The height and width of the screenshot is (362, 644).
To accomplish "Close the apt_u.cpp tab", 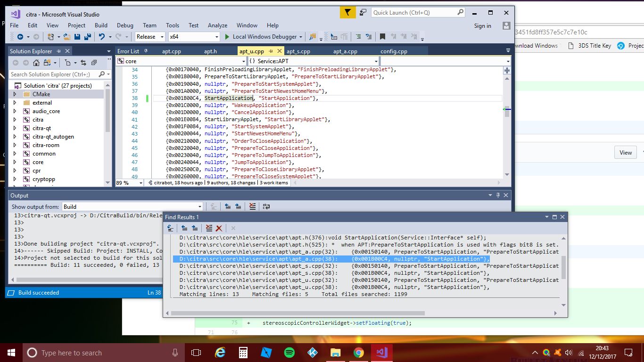I will 279,51.
